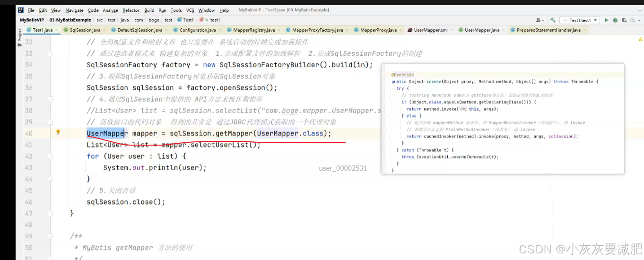The image size is (644, 260).
Task: Switch to the DefaultSqlSession.java tab
Action: click(139, 30)
